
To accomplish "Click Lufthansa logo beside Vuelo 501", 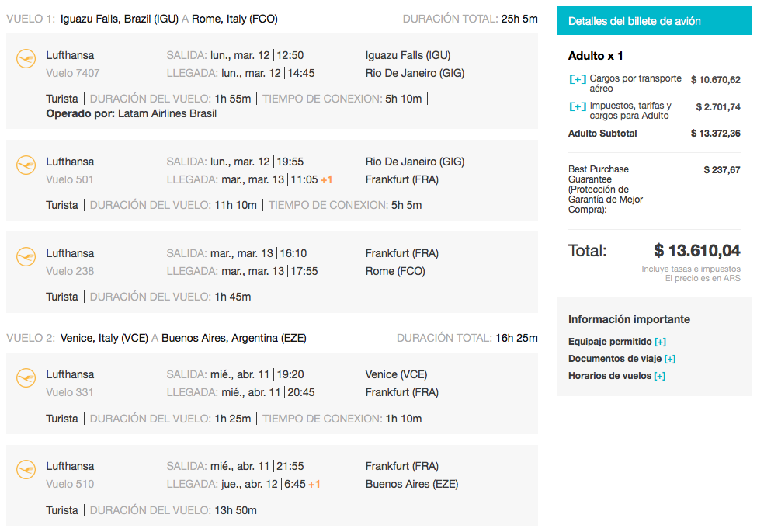I will coord(26,165).
